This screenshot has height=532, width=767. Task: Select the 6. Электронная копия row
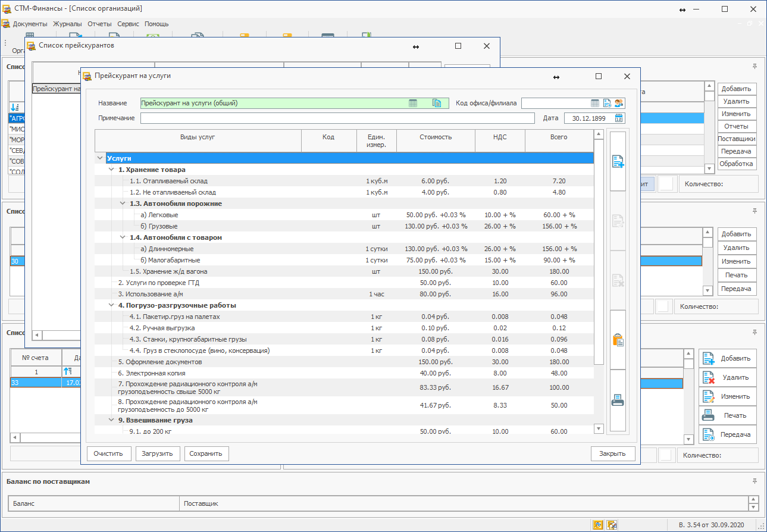(344, 373)
